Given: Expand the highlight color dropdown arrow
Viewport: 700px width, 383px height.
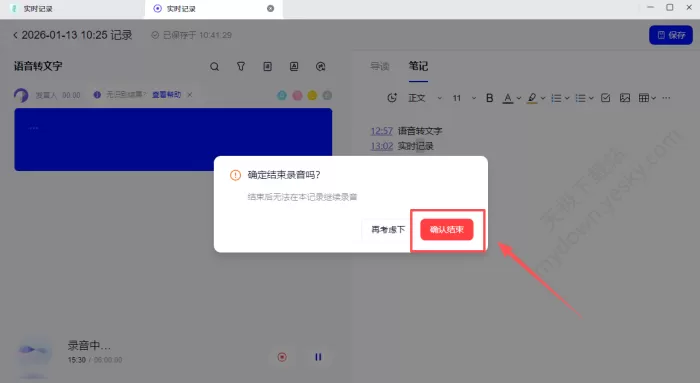Looking at the screenshot, I should click(x=543, y=98).
